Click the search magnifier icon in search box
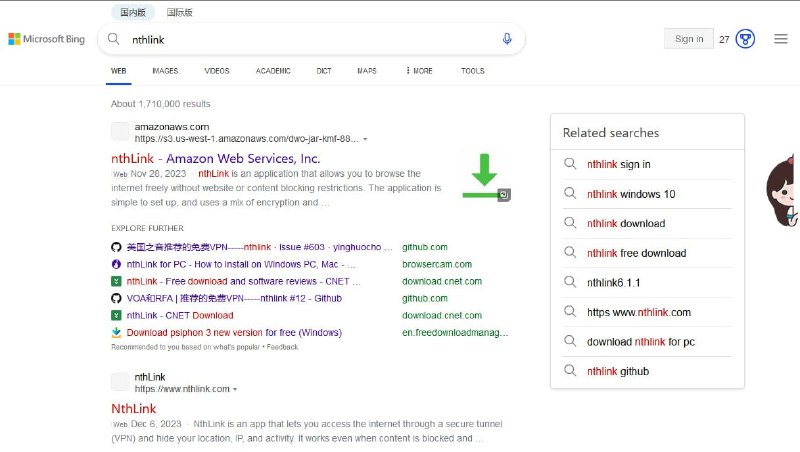Viewport: 800px width, 452px height. (x=114, y=39)
